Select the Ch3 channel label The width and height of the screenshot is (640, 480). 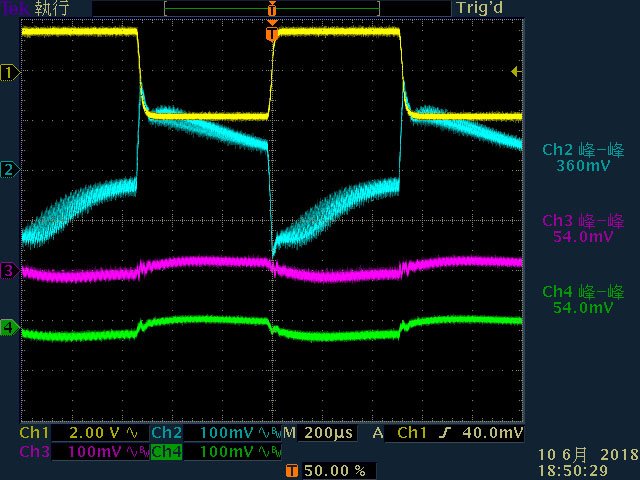point(34,451)
